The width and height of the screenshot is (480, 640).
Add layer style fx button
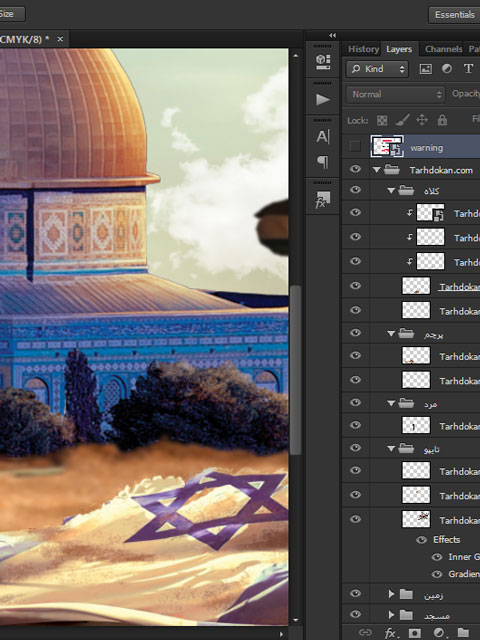(x=390, y=633)
